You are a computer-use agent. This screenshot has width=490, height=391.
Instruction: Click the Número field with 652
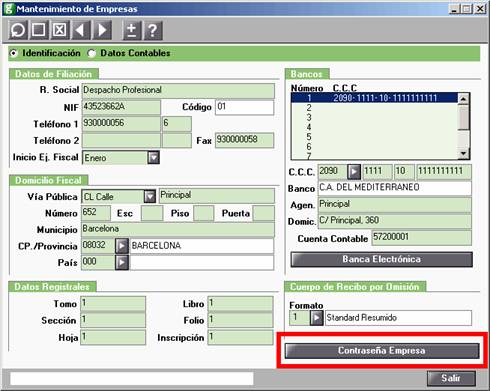96,213
